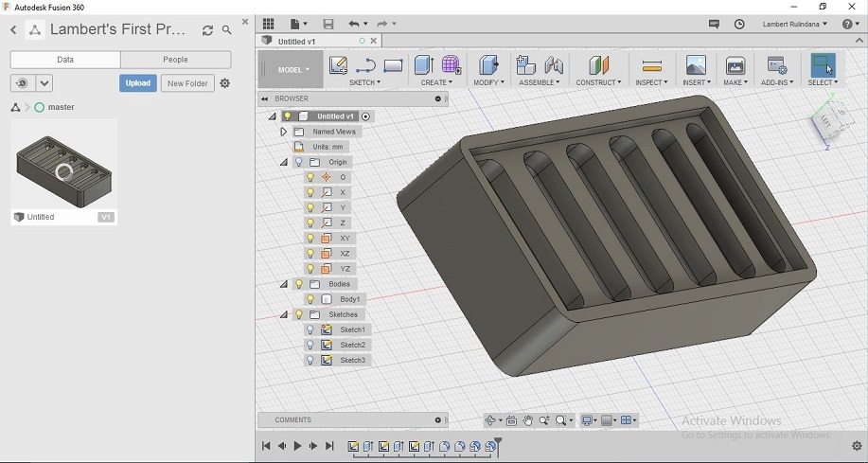This screenshot has height=463, width=868.
Task: Switch to the People tab
Action: pos(175,60)
